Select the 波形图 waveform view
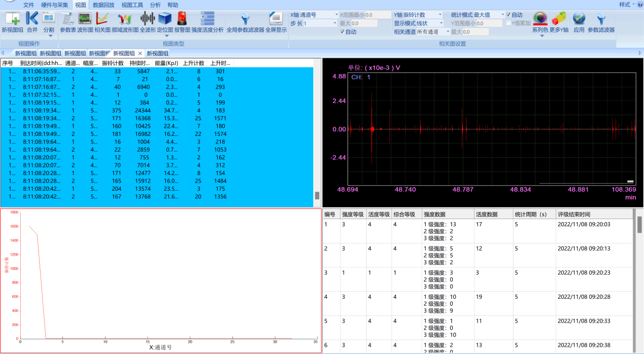 (85, 23)
